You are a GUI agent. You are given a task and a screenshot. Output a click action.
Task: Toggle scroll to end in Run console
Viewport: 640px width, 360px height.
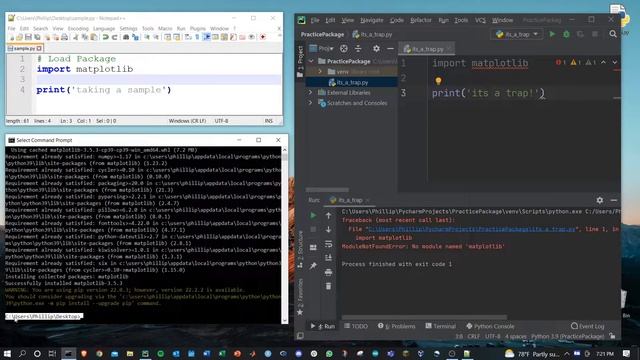(328, 258)
